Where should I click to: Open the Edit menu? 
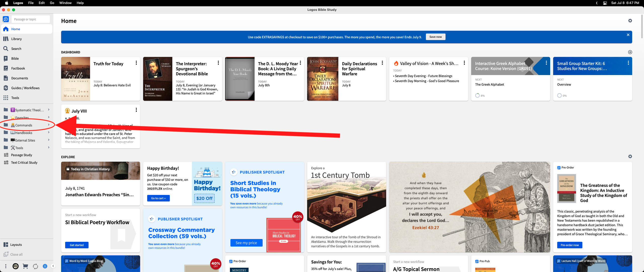coord(42,3)
